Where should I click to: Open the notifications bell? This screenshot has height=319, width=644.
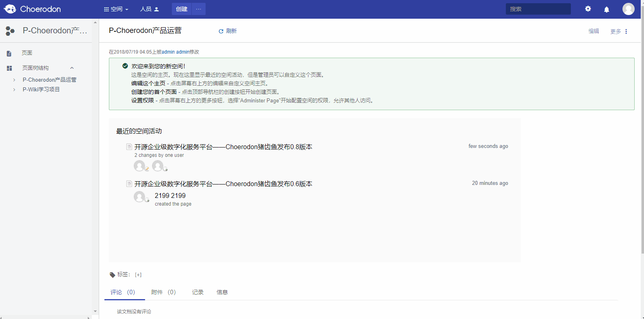pos(607,9)
